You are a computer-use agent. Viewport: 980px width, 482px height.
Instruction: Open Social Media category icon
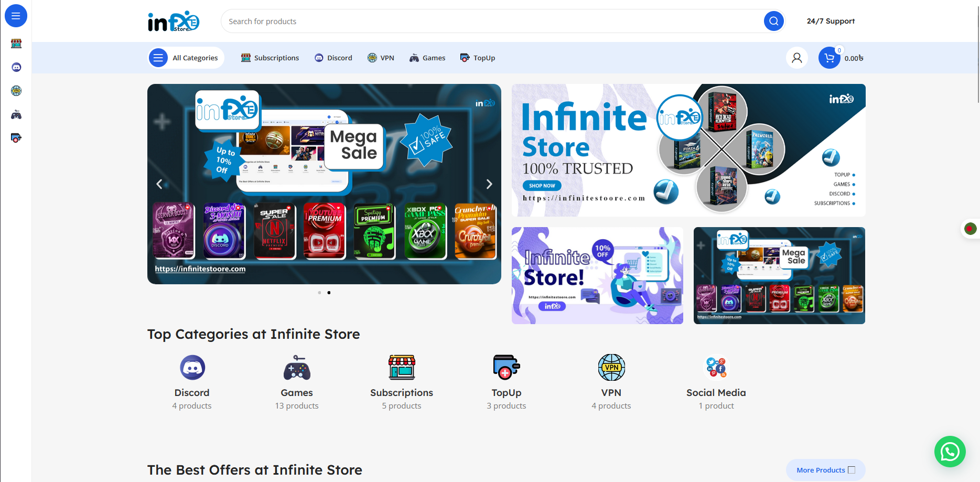pyautogui.click(x=716, y=367)
